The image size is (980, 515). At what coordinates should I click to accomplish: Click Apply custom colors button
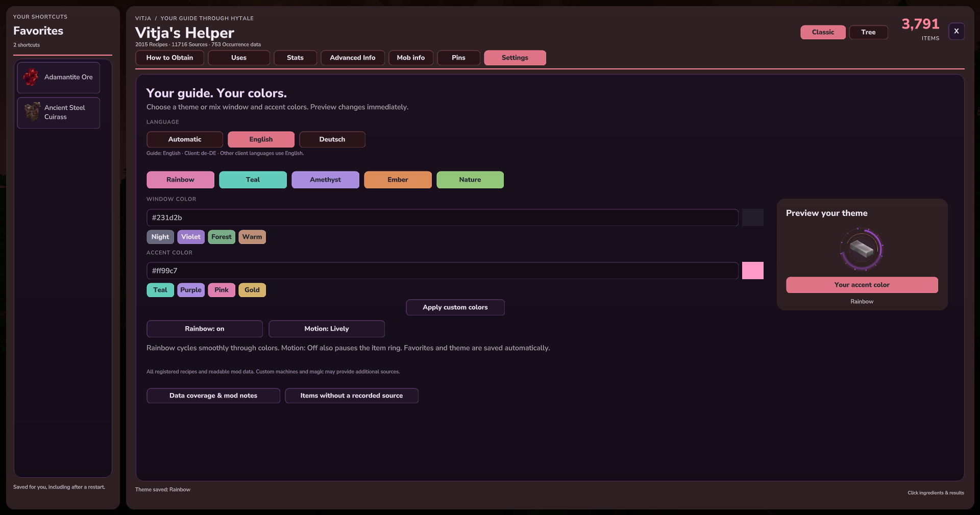(x=455, y=307)
